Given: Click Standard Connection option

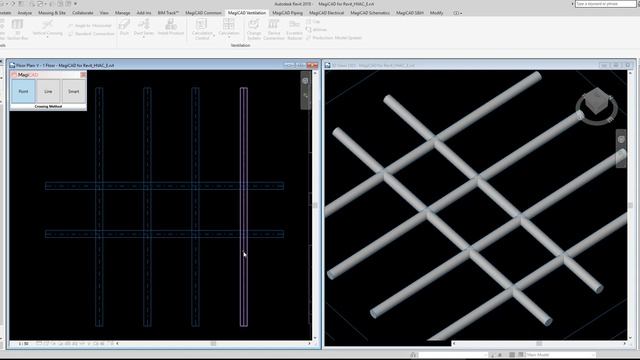Looking at the screenshot, I should point(92,34).
